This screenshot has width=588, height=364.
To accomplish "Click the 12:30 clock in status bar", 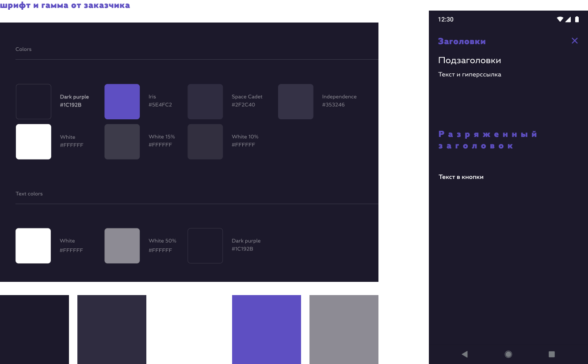I will [x=446, y=19].
